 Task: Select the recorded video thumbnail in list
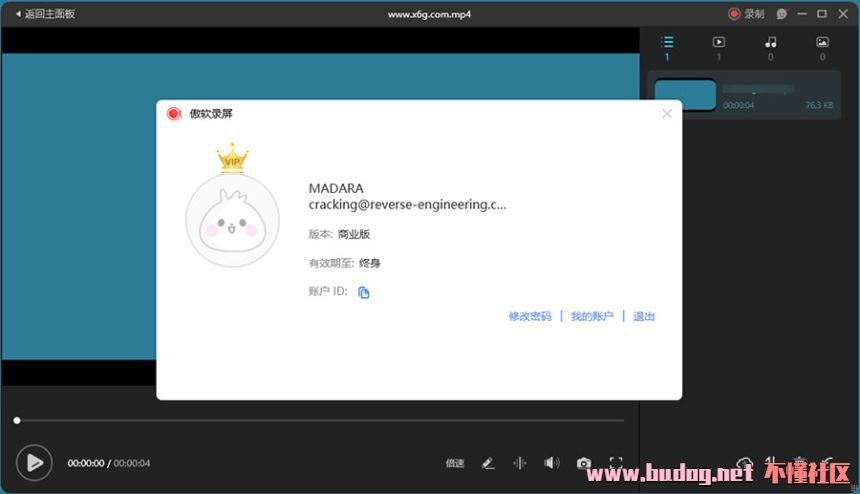pyautogui.click(x=685, y=95)
